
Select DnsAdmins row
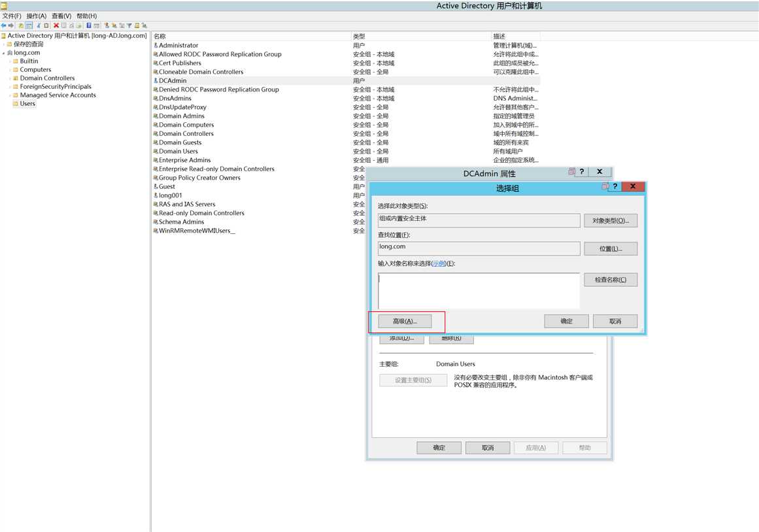pyautogui.click(x=346, y=98)
